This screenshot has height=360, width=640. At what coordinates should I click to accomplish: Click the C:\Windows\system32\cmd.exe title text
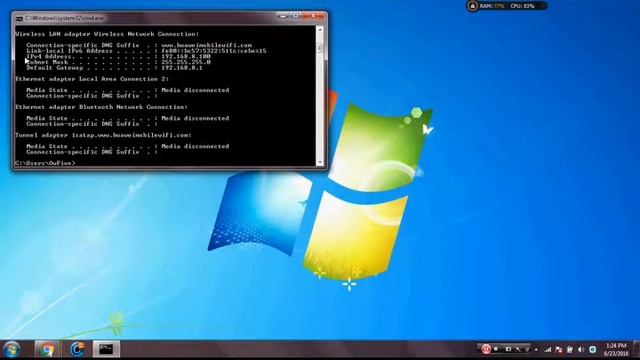(64, 18)
